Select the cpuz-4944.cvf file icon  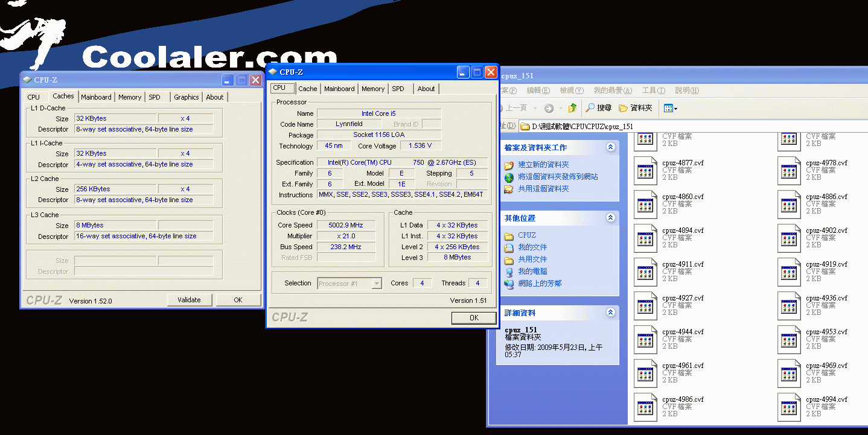(x=645, y=340)
